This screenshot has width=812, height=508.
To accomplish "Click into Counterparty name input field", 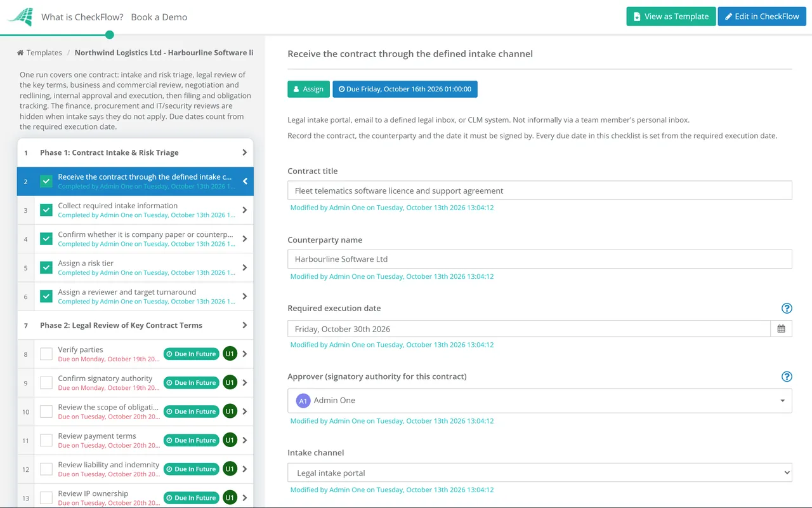I will pos(540,259).
